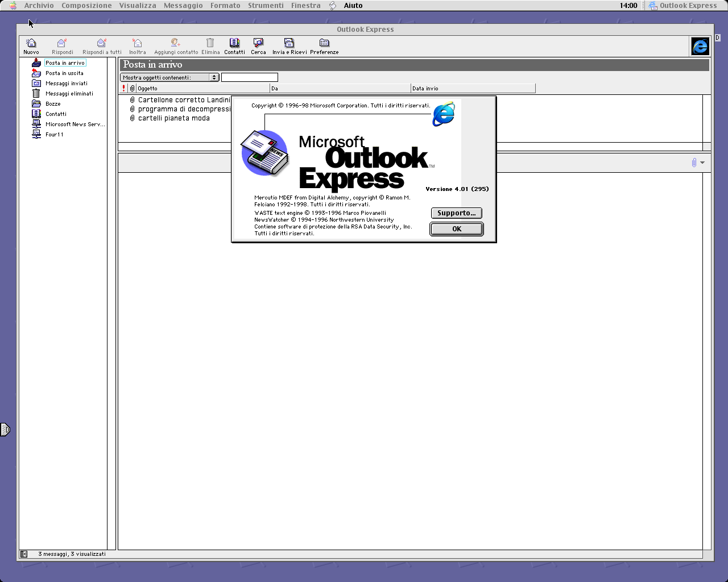Click the filter text input field

click(x=250, y=77)
